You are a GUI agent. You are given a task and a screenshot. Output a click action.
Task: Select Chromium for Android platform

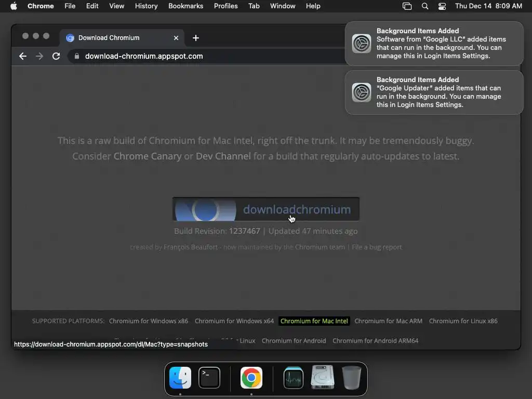click(294, 341)
